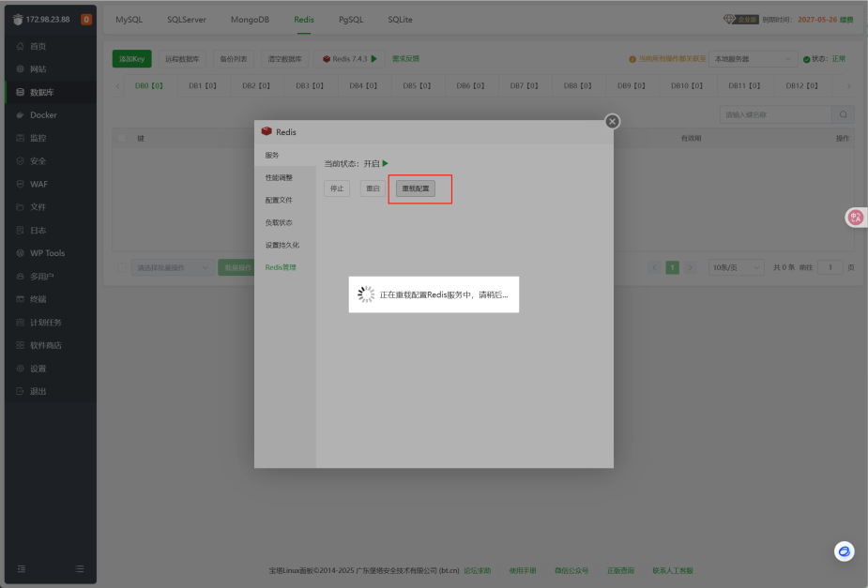The width and height of the screenshot is (868, 588).
Task: Open 配置文件 in the Redis dialog
Action: click(285, 201)
